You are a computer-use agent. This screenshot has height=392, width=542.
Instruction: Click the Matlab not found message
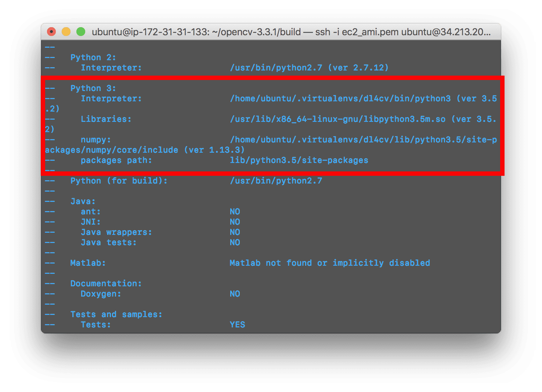pyautogui.click(x=330, y=263)
